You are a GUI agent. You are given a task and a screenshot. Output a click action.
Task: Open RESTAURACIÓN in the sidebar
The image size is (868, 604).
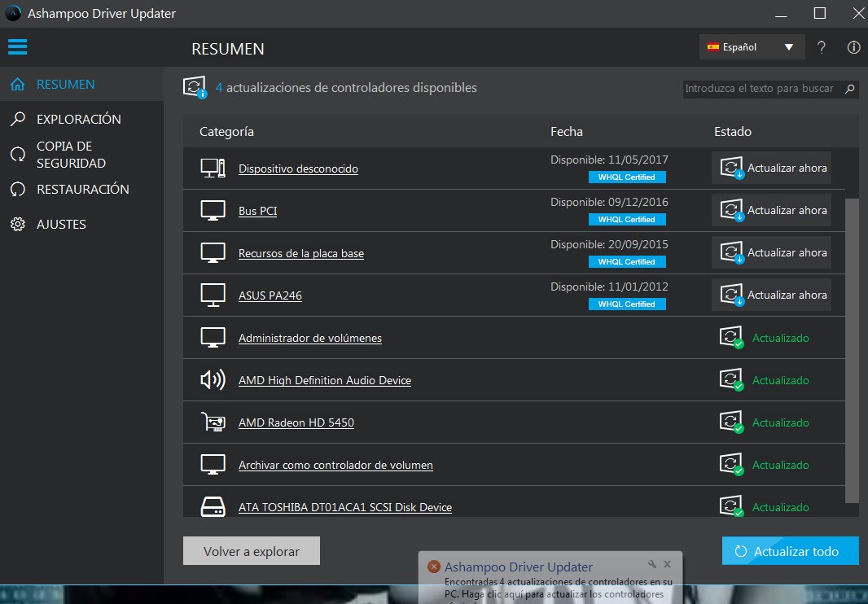(x=81, y=190)
